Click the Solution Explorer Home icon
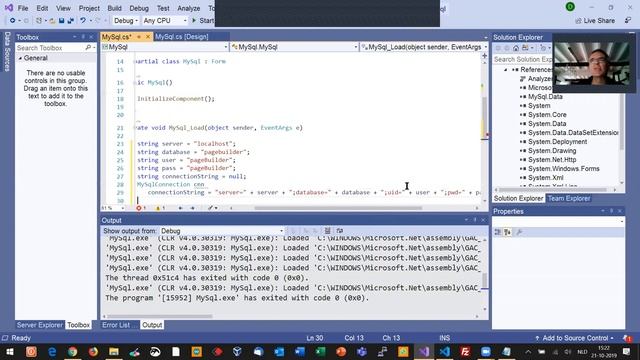 click(516, 48)
